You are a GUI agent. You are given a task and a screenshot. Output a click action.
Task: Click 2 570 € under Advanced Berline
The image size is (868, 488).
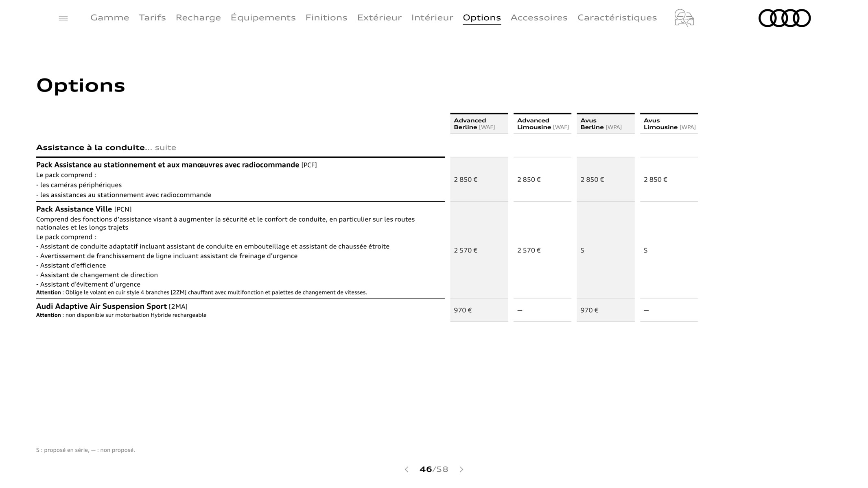(x=466, y=250)
